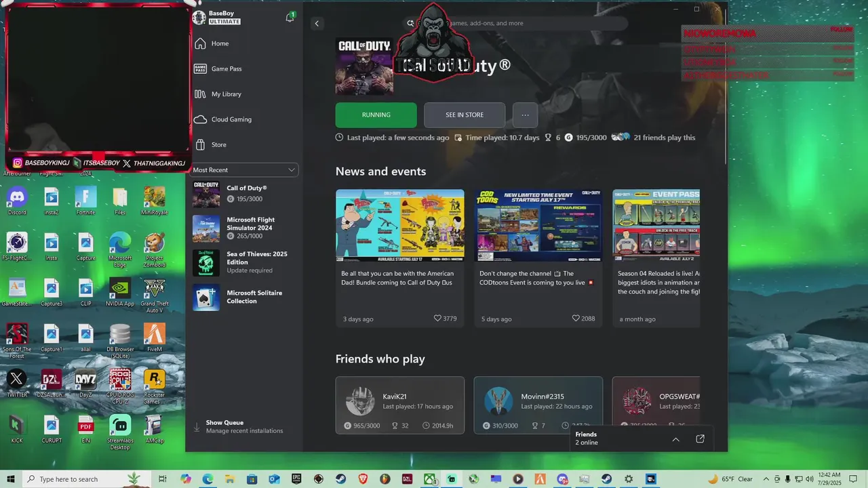
Task: Like the American Dad post heart 3779
Action: click(x=438, y=319)
